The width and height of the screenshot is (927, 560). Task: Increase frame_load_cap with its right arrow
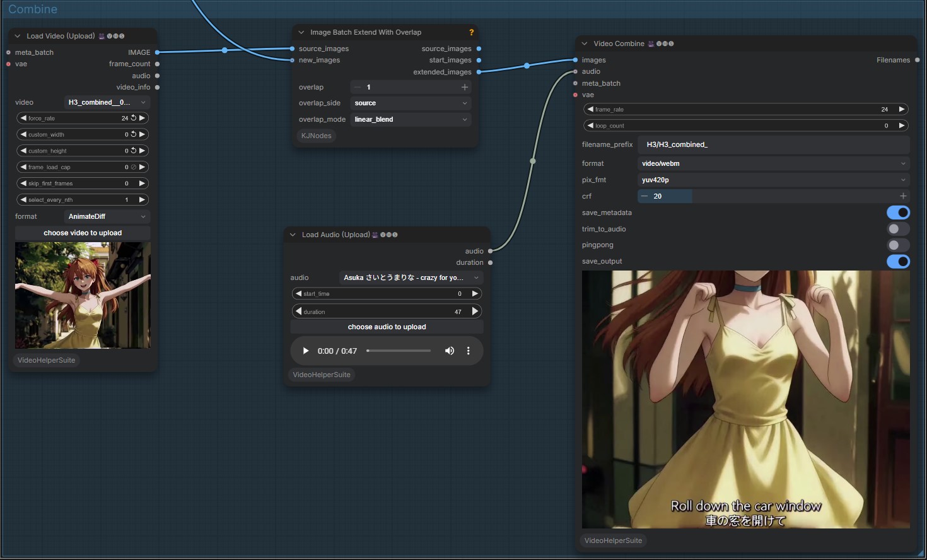coord(143,167)
